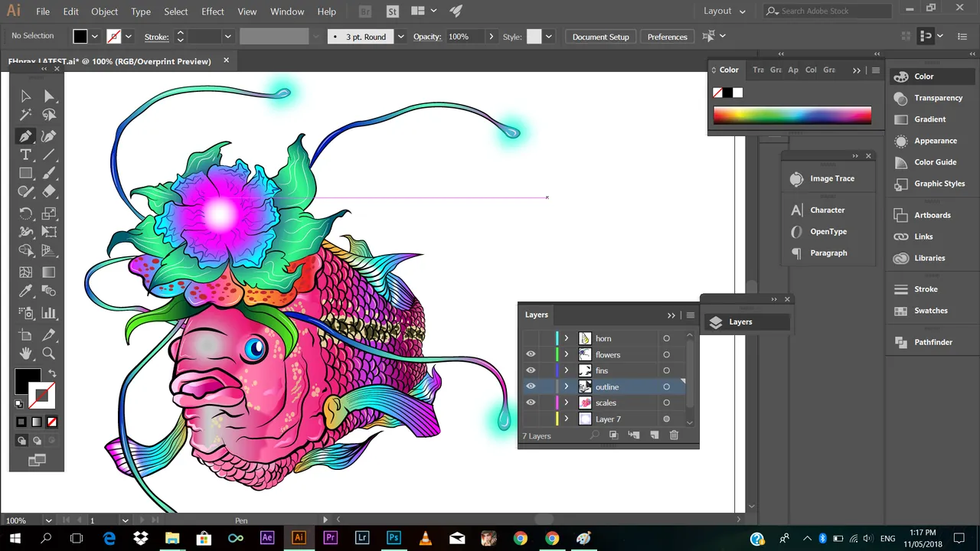Open the Effect menu
This screenshot has width=980, height=551.
pyautogui.click(x=213, y=11)
